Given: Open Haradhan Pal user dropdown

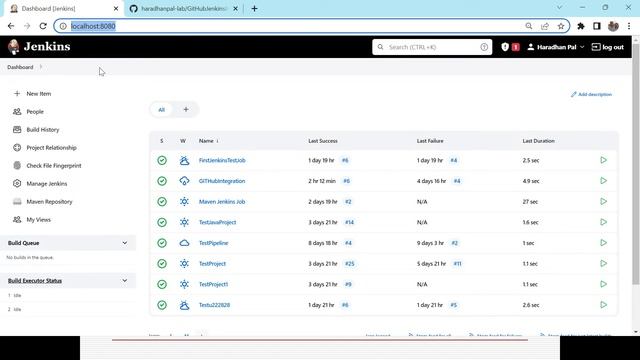Looking at the screenshot, I should click(x=556, y=47).
